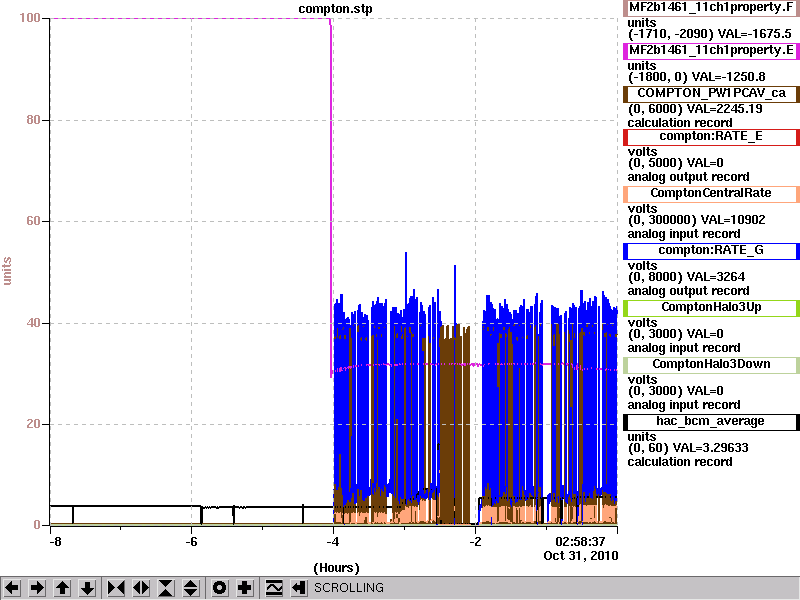800x600 pixels.
Task: Select brown COMPTON_PW1PCAV_ca legend entry
Action: [711, 94]
